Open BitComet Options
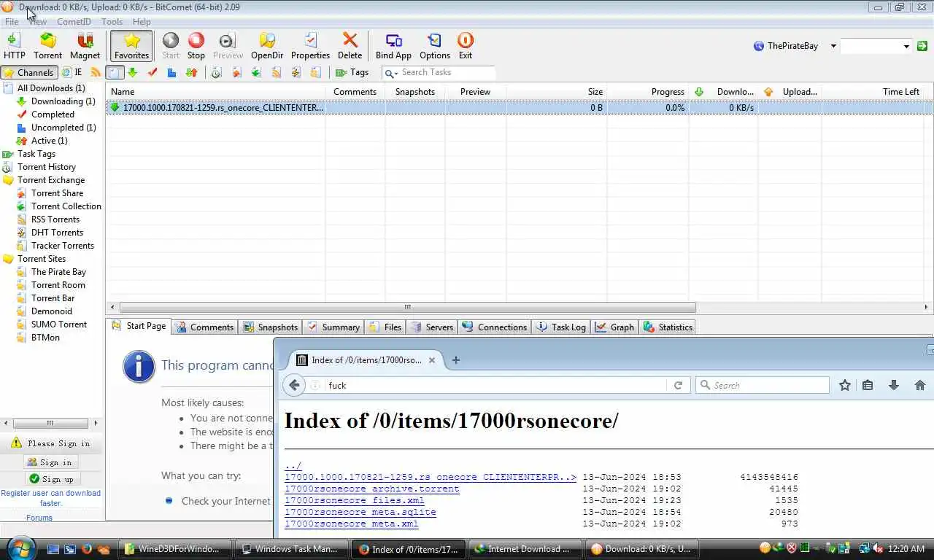 [x=435, y=46]
